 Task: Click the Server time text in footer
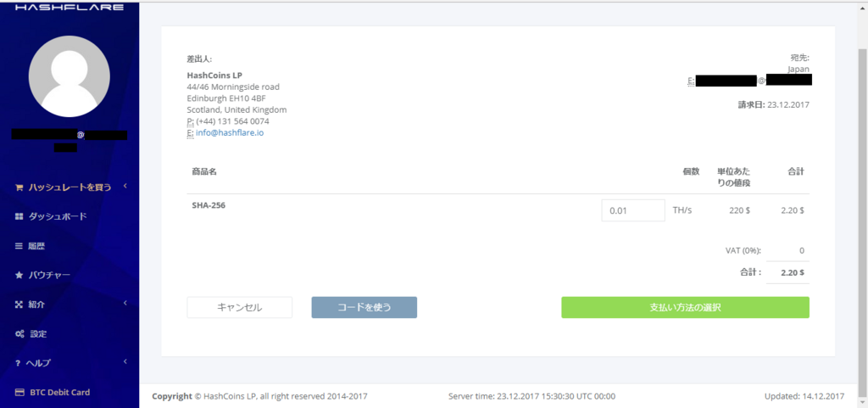click(532, 396)
